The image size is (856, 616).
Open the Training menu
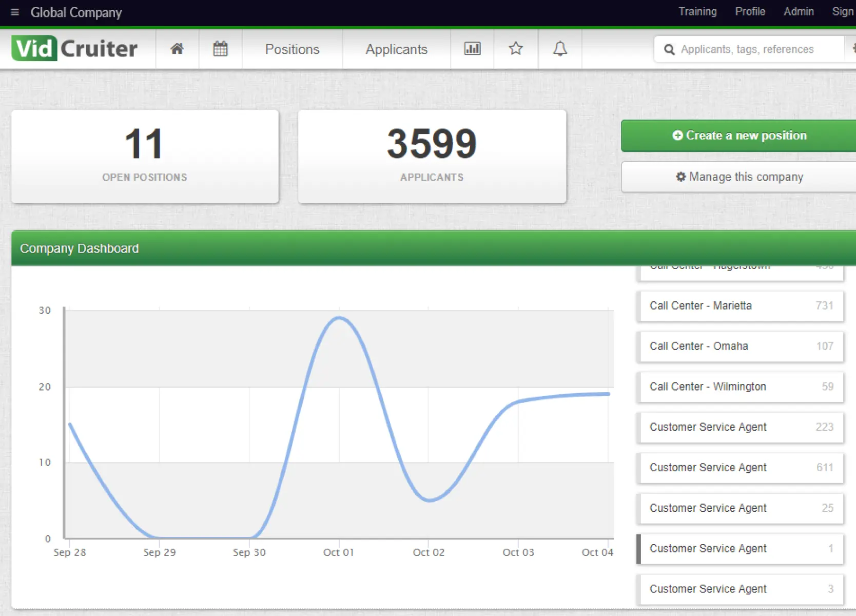[697, 11]
